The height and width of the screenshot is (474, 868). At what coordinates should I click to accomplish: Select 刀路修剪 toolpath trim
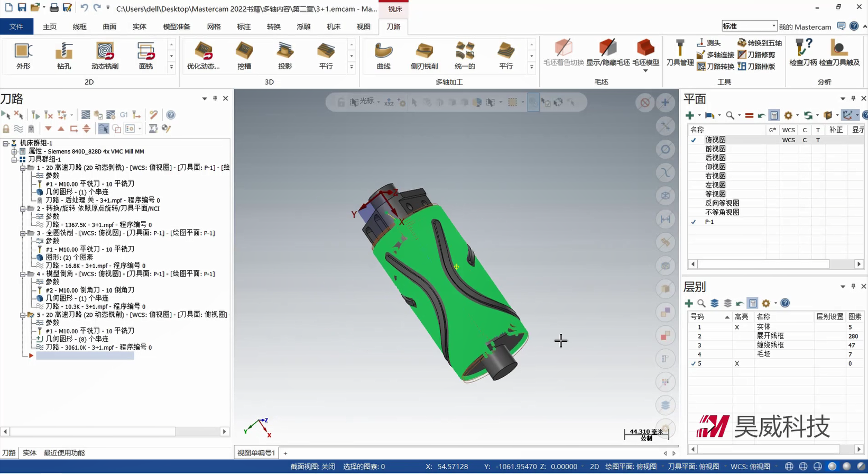[x=756, y=54]
